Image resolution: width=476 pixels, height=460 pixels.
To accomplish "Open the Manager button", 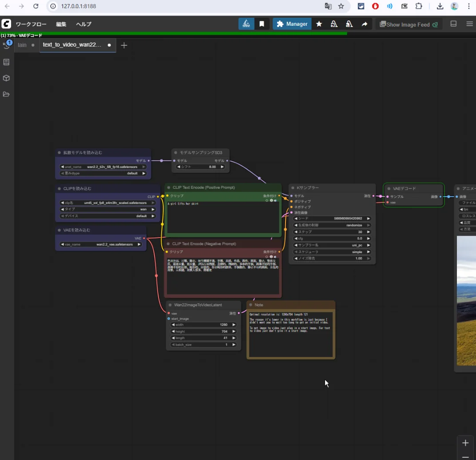I will pos(292,24).
